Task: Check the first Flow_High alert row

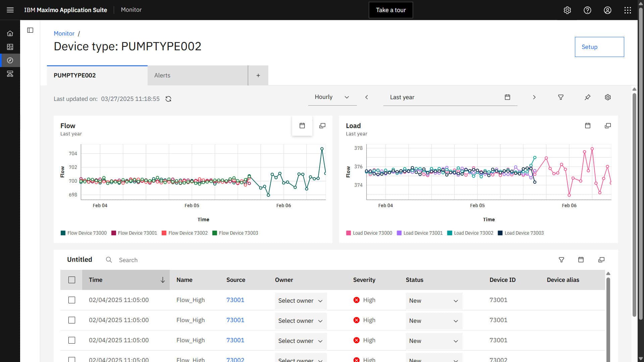Action: [x=72, y=300]
